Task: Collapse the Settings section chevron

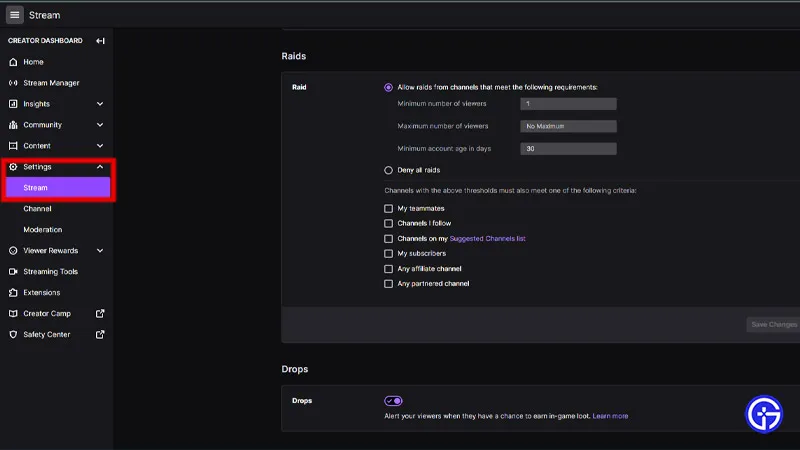Action: pyautogui.click(x=100, y=167)
